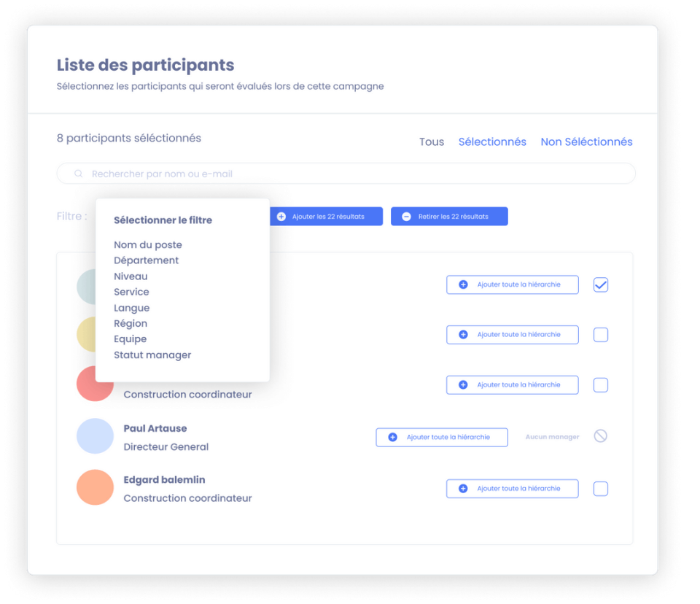Check the checkbox on the second participant row

[600, 334]
